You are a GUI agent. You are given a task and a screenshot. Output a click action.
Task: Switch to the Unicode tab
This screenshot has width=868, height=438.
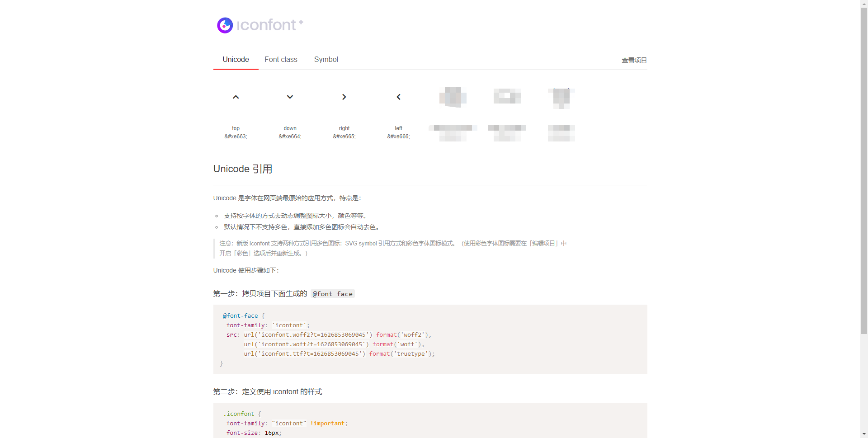coord(236,60)
